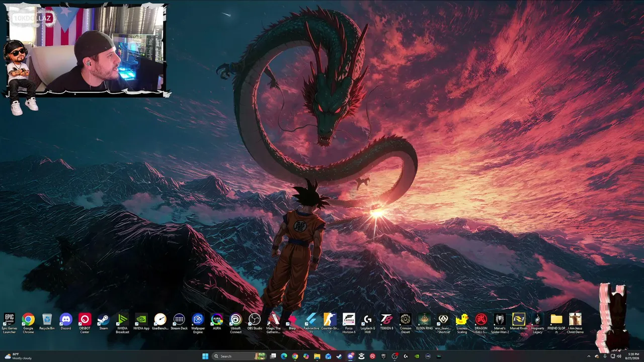Screen dimensions: 644x362
Task: Select the FRIEND SLOP folder on desktop
Action: [556, 323]
